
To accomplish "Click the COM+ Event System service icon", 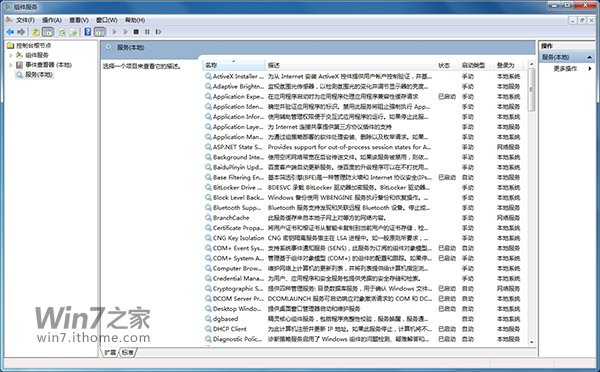I will (x=208, y=248).
